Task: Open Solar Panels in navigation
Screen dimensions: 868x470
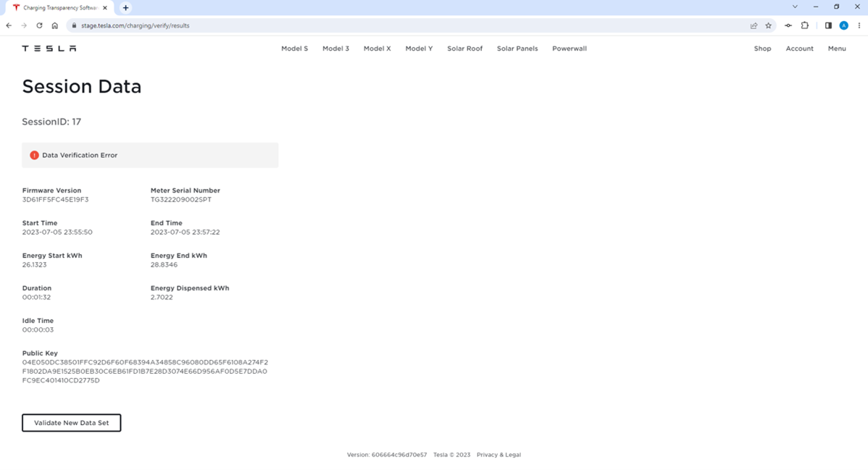Action: [x=517, y=49]
